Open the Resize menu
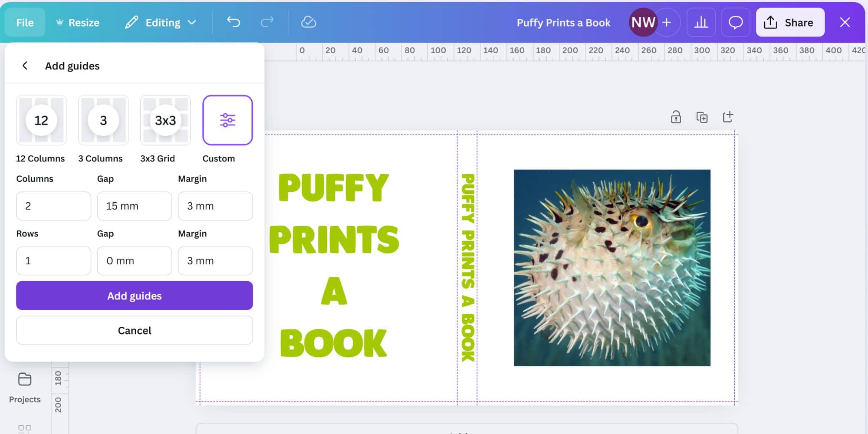 (78, 22)
